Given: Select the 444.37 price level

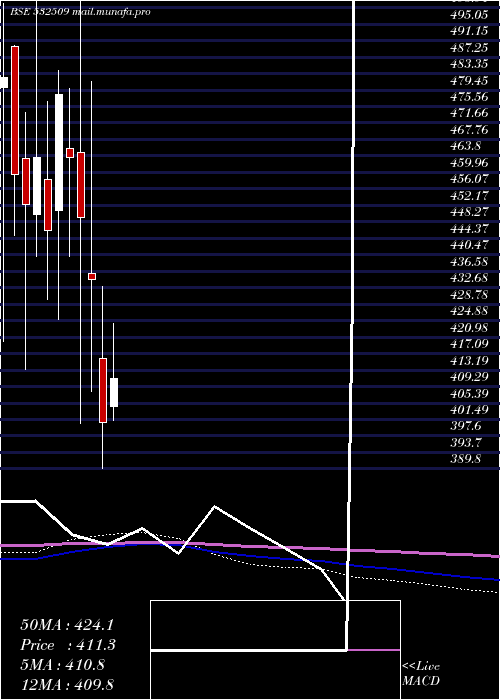Looking at the screenshot, I should point(469,228).
